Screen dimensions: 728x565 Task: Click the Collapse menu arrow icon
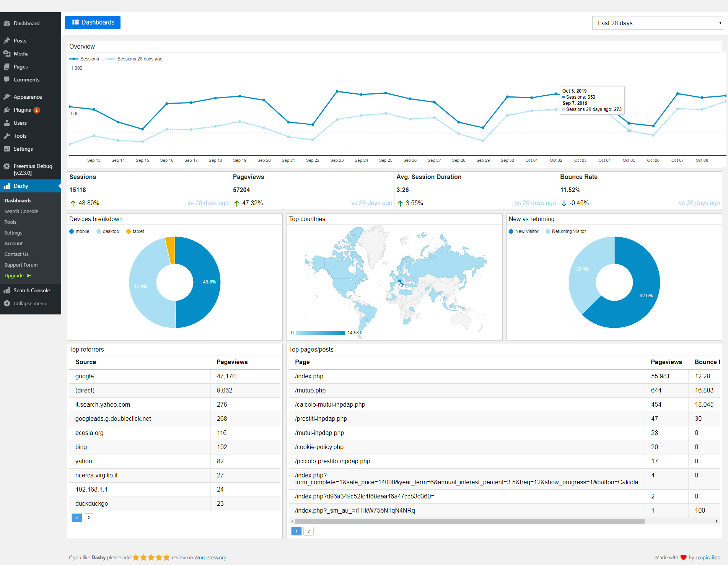[x=7, y=303]
